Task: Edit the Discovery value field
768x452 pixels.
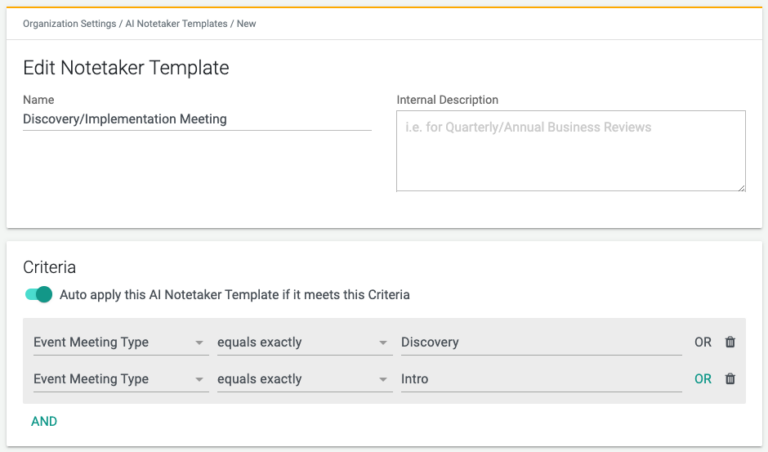Action: (541, 342)
